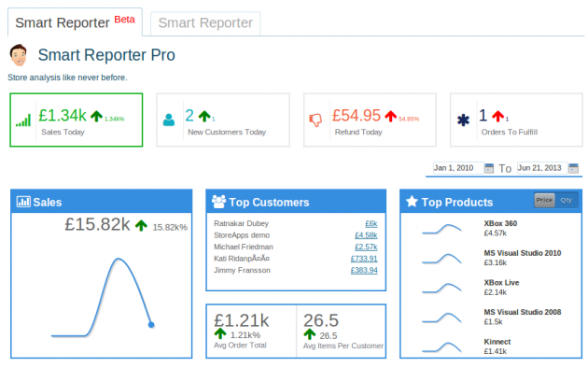Click red up arrow beside £54.95

click(x=390, y=116)
